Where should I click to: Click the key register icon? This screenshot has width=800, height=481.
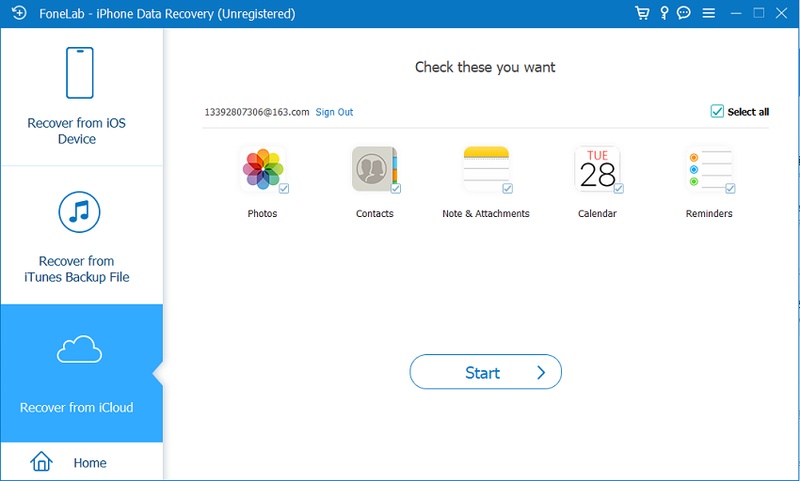click(664, 13)
